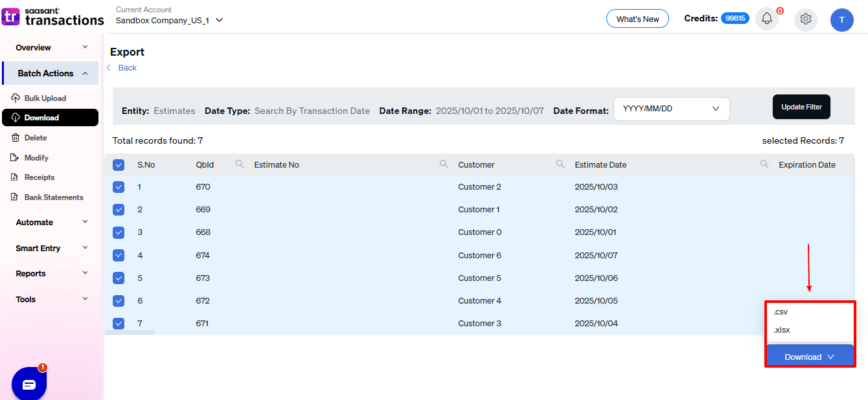Deselect the checkbox for Customer 3

tap(119, 323)
